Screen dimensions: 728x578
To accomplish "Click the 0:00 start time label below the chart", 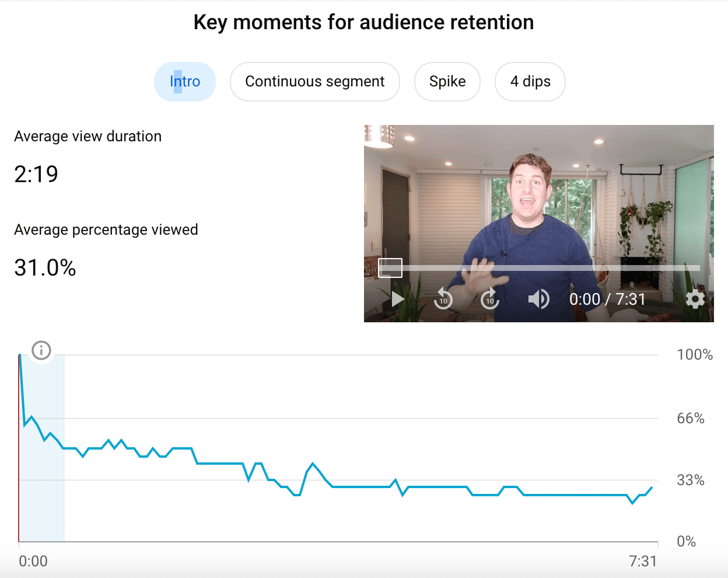I will (33, 562).
